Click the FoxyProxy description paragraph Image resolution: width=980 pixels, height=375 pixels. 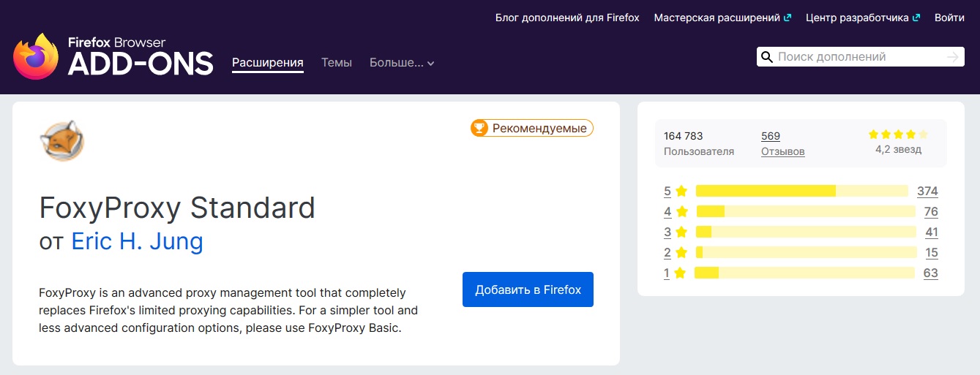point(228,311)
